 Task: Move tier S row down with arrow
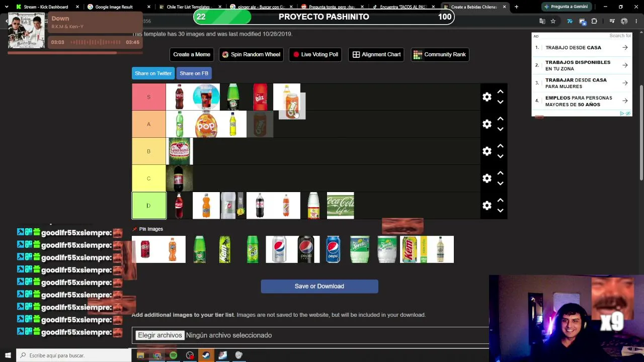pos(500,102)
